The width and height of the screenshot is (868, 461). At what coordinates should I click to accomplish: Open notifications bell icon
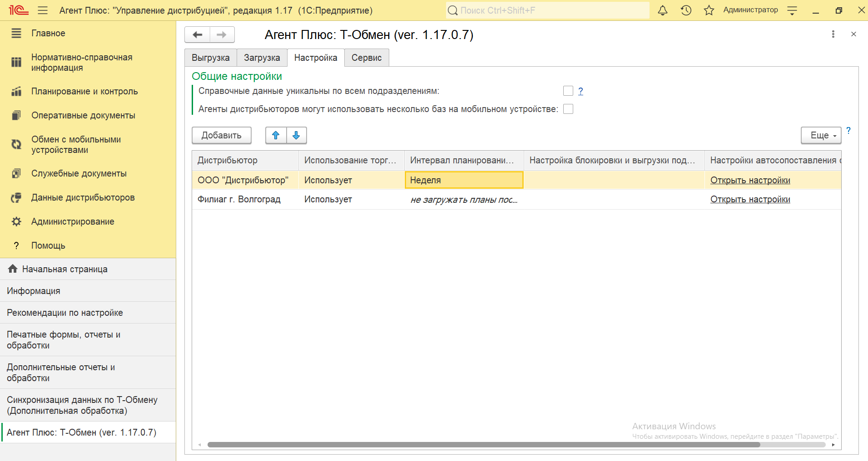point(663,10)
